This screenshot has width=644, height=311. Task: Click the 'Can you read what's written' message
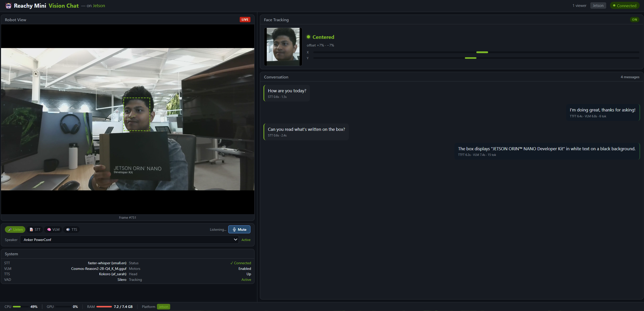pos(306,132)
